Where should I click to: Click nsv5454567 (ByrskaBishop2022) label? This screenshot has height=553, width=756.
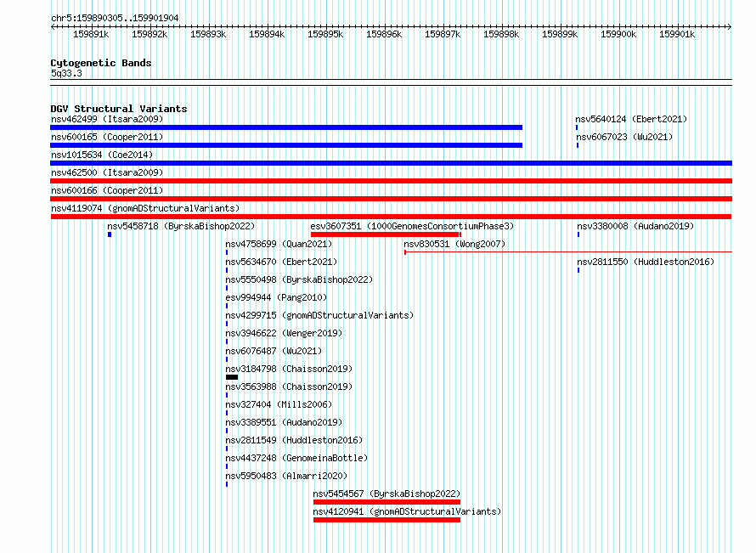pos(386,494)
